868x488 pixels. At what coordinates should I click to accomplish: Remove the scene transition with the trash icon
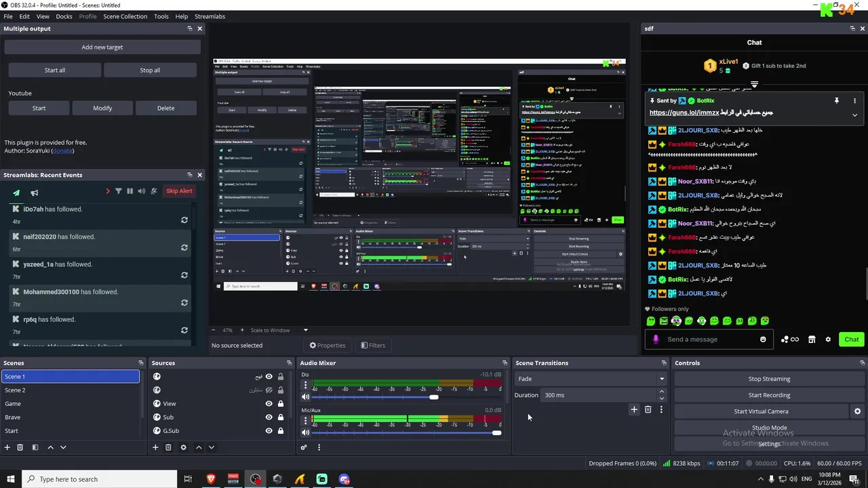[x=648, y=409]
